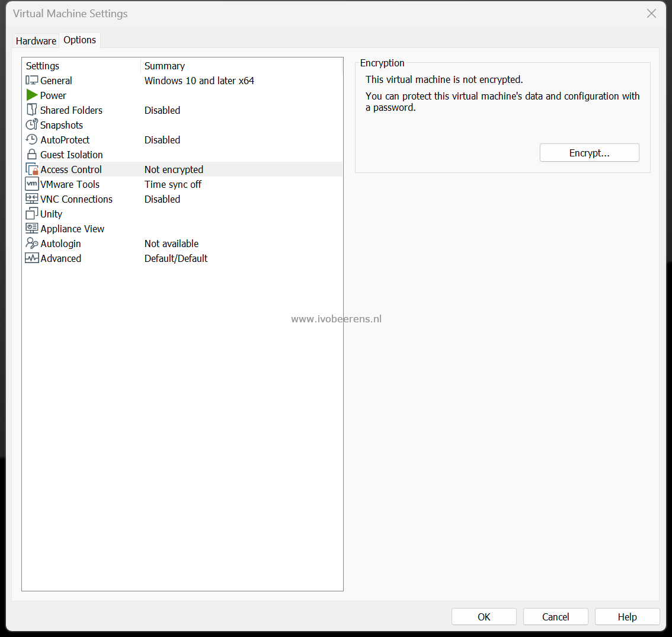Choose the Autologin setting label
Viewport: 672px width, 637px height.
(x=60, y=244)
